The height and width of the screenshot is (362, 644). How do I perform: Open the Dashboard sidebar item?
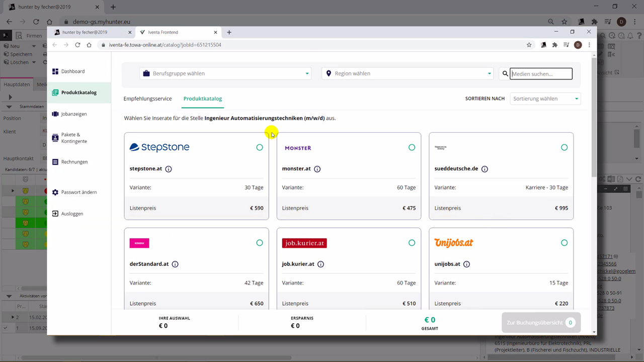[x=73, y=71]
